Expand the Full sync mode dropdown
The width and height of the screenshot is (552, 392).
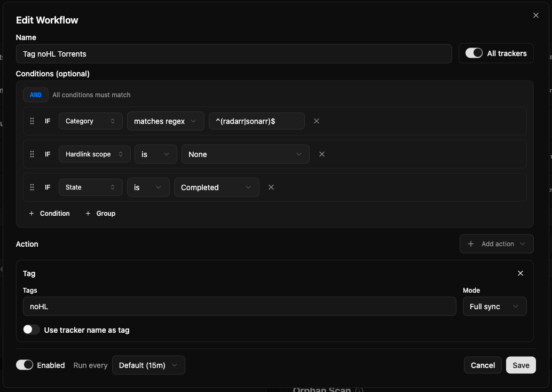494,307
